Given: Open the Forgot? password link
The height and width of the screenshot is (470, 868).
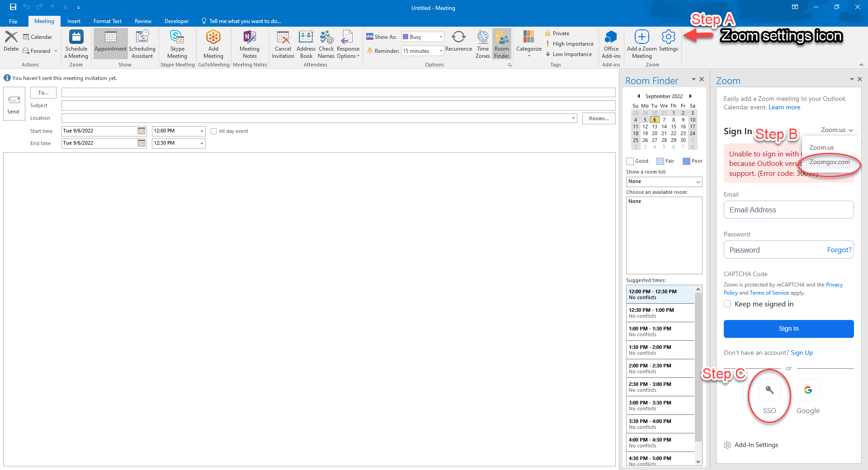Looking at the screenshot, I should click(839, 250).
